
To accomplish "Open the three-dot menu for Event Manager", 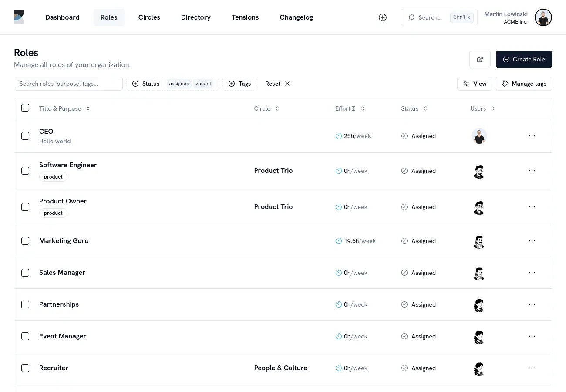I will coord(532,336).
